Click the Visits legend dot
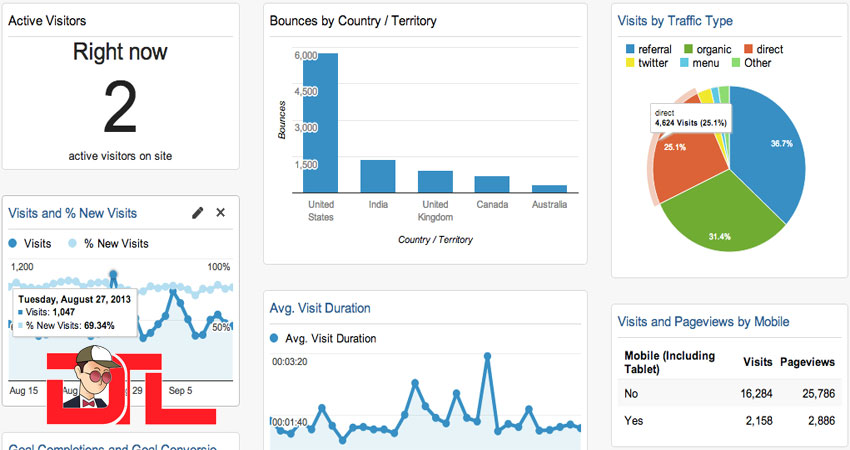The image size is (850, 450). click(x=12, y=243)
